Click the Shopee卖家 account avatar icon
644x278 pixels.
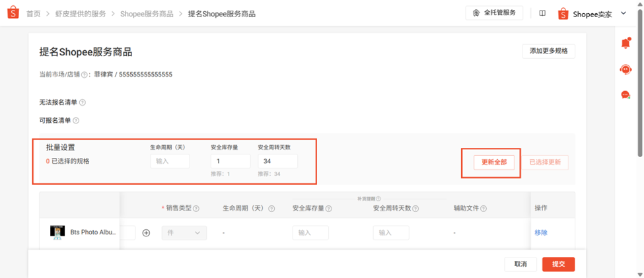coord(563,14)
